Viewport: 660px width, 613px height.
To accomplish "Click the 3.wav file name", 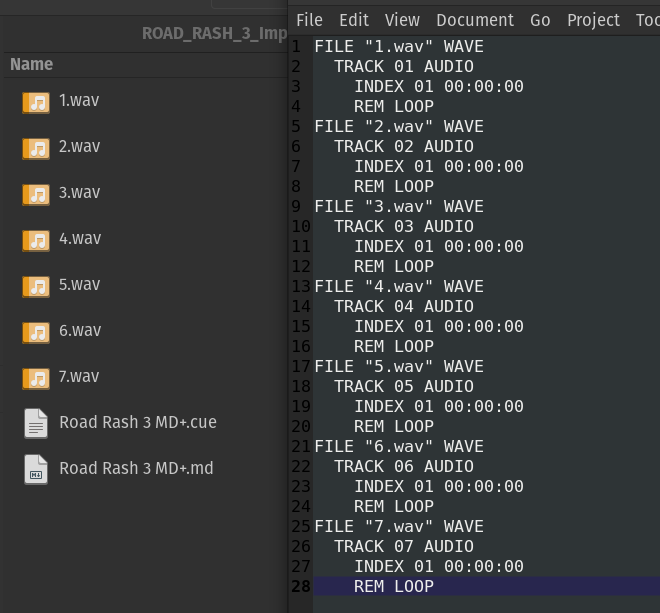I will click(80, 192).
